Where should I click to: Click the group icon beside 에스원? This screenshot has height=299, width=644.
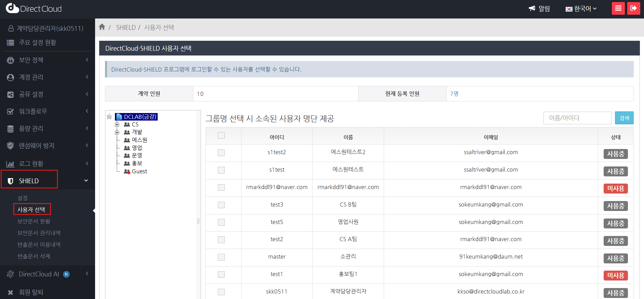coord(127,140)
